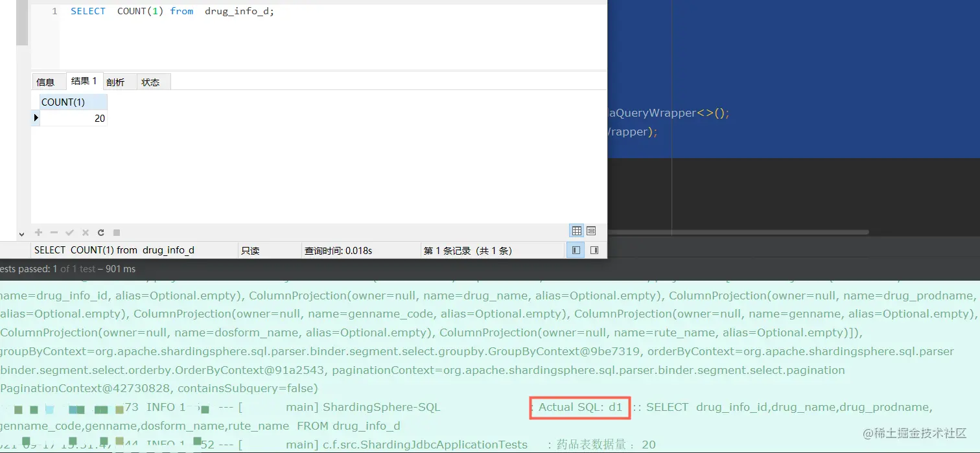Select the result cell containing 20
980x453 pixels.
[73, 118]
